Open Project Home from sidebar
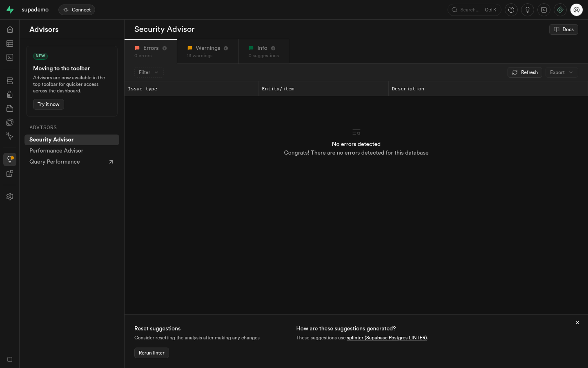Image resolution: width=588 pixels, height=368 pixels. click(10, 29)
